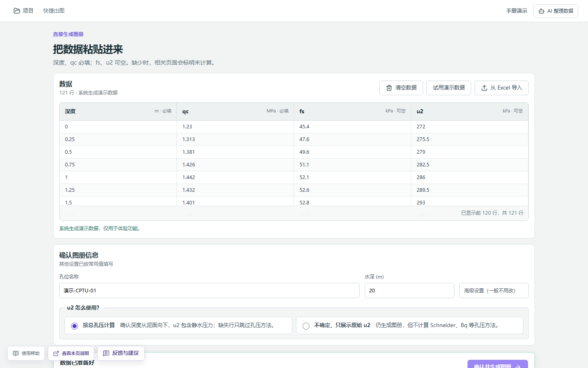Click the depth cell 0.5

point(118,152)
